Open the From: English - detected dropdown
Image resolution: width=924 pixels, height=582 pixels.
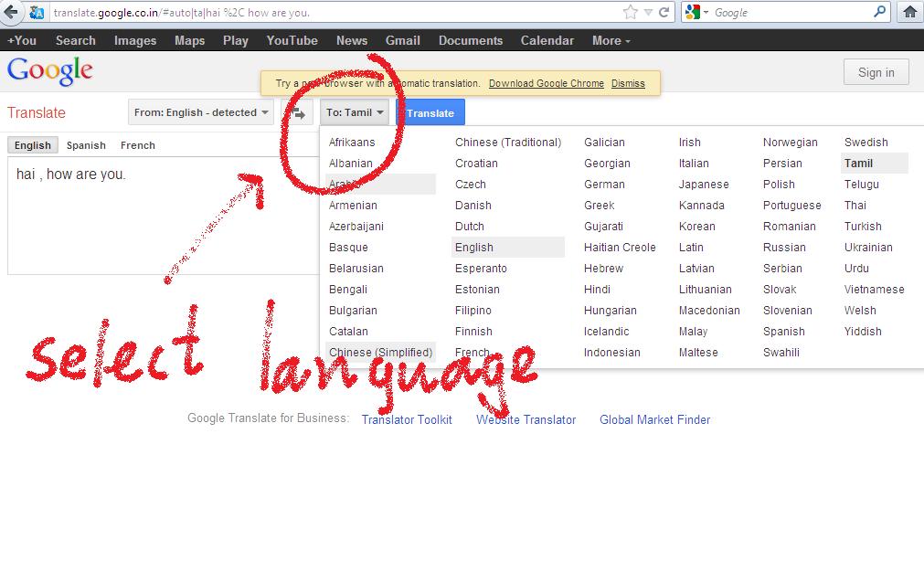click(x=201, y=111)
